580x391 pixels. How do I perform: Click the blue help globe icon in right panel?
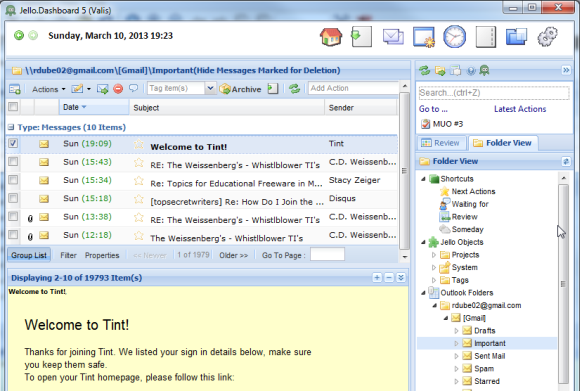click(471, 71)
